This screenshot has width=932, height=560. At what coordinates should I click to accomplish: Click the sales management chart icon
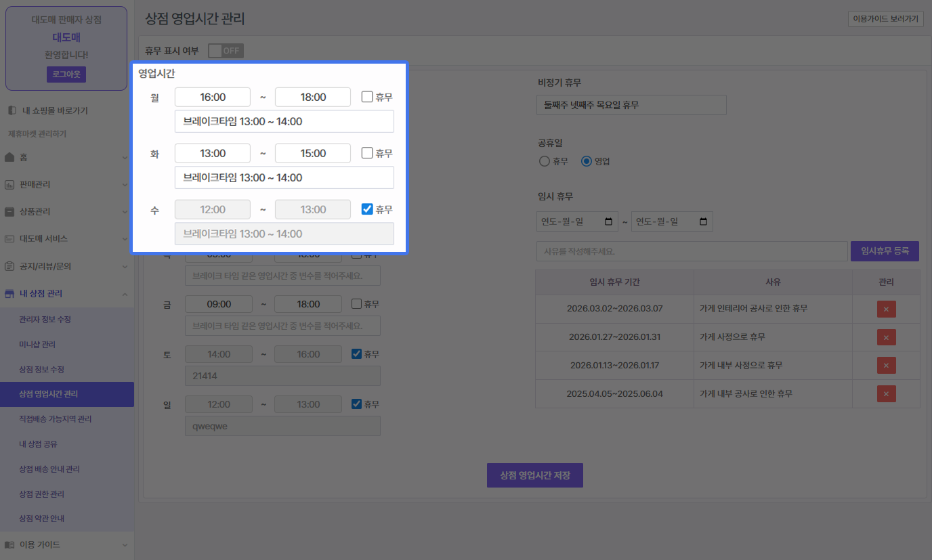9,184
